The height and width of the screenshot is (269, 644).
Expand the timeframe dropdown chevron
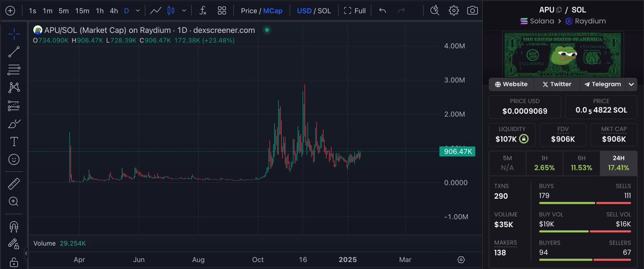(137, 11)
